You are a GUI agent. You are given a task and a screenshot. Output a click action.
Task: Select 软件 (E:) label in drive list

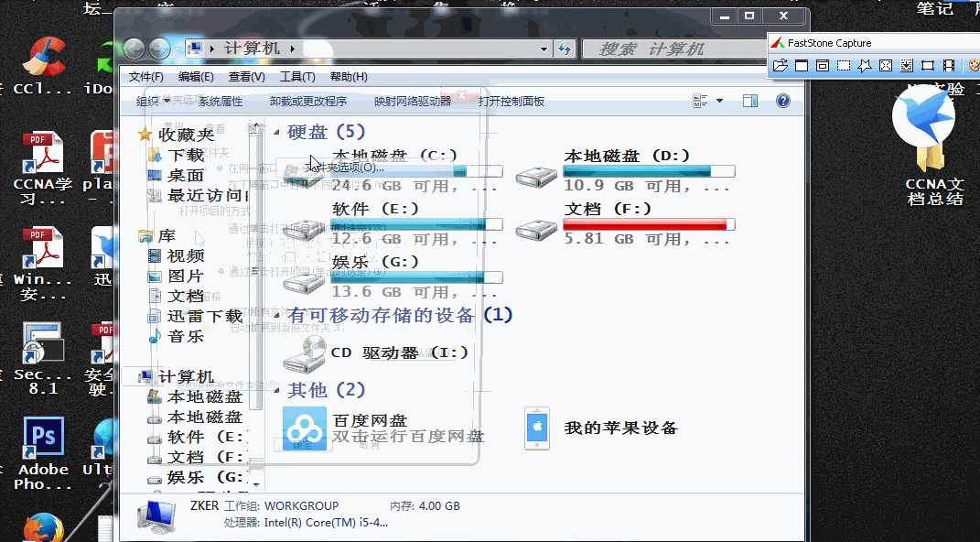tap(375, 209)
